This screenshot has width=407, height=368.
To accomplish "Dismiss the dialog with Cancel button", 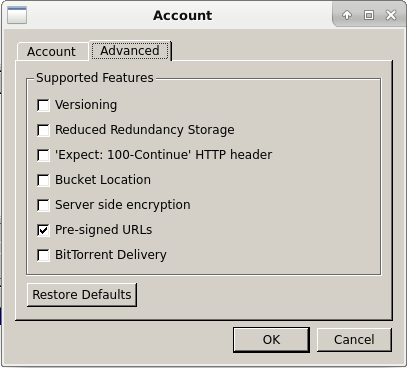I will pos(354,340).
